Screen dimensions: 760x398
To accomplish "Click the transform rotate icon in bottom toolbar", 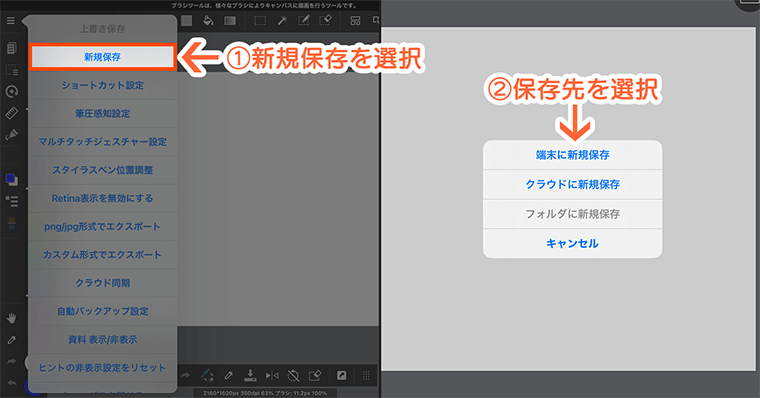I will pyautogui.click(x=207, y=375).
